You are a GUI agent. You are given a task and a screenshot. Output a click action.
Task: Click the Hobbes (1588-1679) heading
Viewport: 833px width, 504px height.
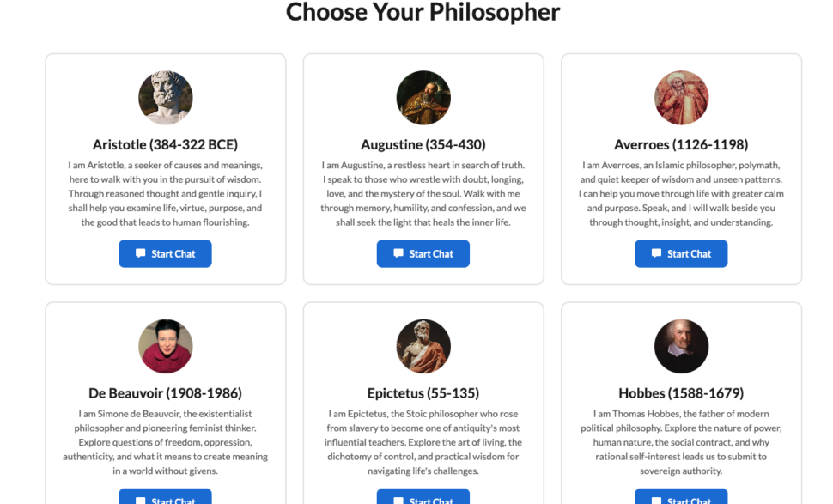point(681,393)
